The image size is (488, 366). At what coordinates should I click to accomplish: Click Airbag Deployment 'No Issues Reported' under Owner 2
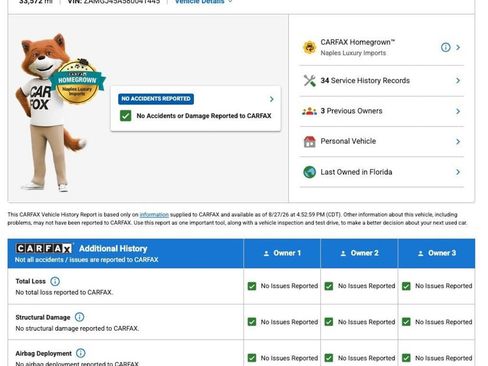click(x=366, y=358)
